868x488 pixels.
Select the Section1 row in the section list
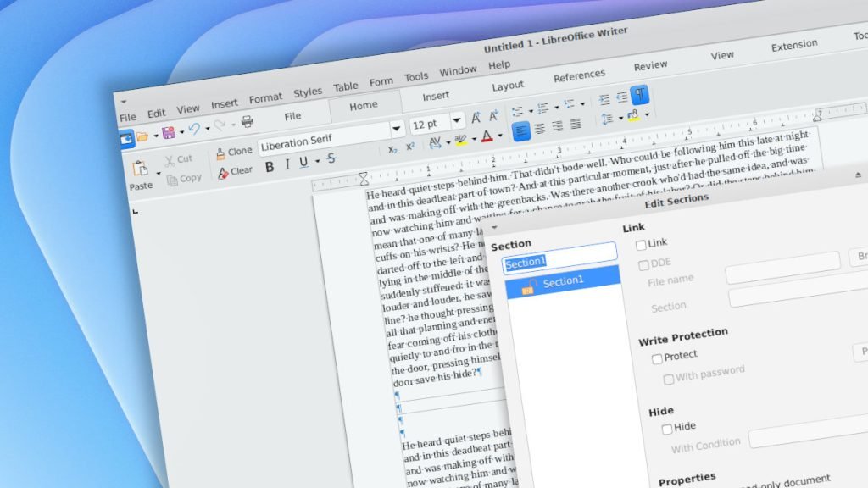tap(563, 282)
